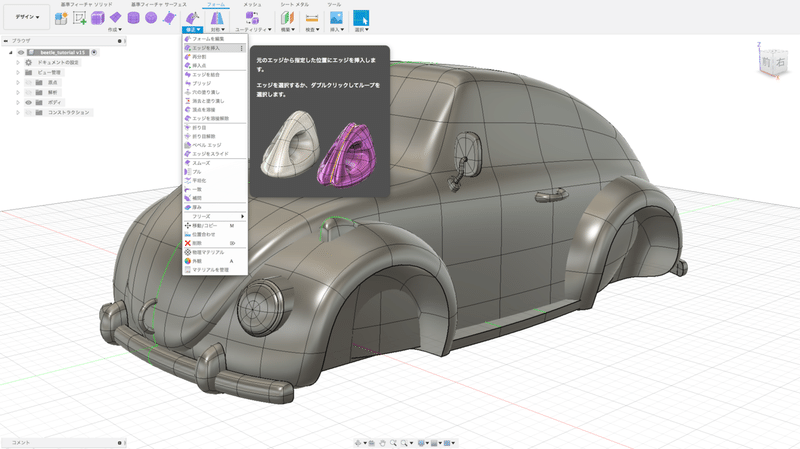Switch to the メッシュ tab
The height and width of the screenshot is (449, 800).
(253, 4)
